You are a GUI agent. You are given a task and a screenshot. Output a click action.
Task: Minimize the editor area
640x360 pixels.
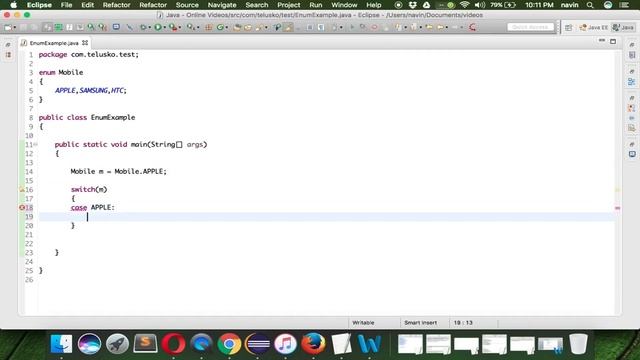602,41
